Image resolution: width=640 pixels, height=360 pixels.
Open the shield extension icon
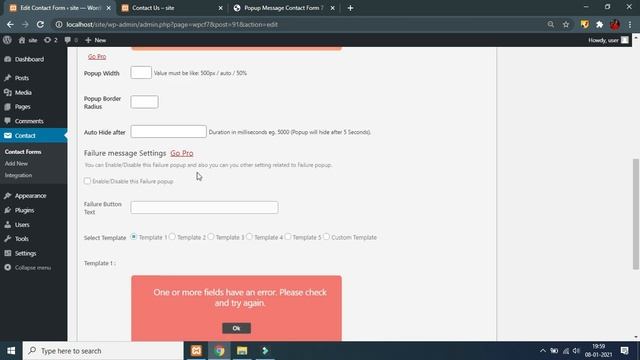[584, 24]
